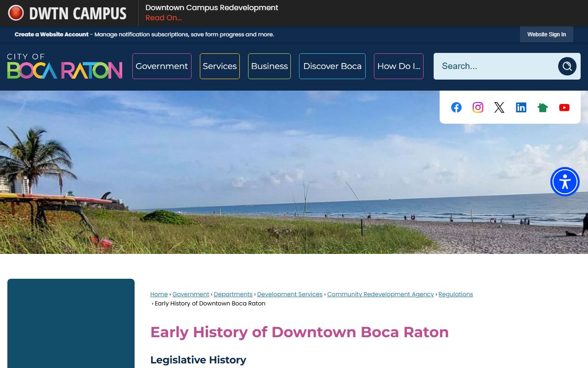Screen dimensions: 588x368
Task: Go to City of Boca Raton logo
Action: pos(65,66)
